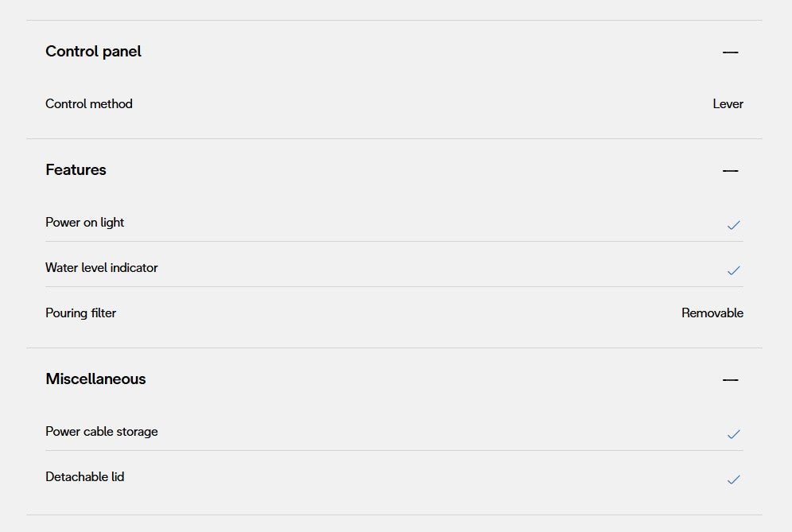Image resolution: width=792 pixels, height=532 pixels.
Task: Click the Power cable storage label
Action: tap(102, 432)
